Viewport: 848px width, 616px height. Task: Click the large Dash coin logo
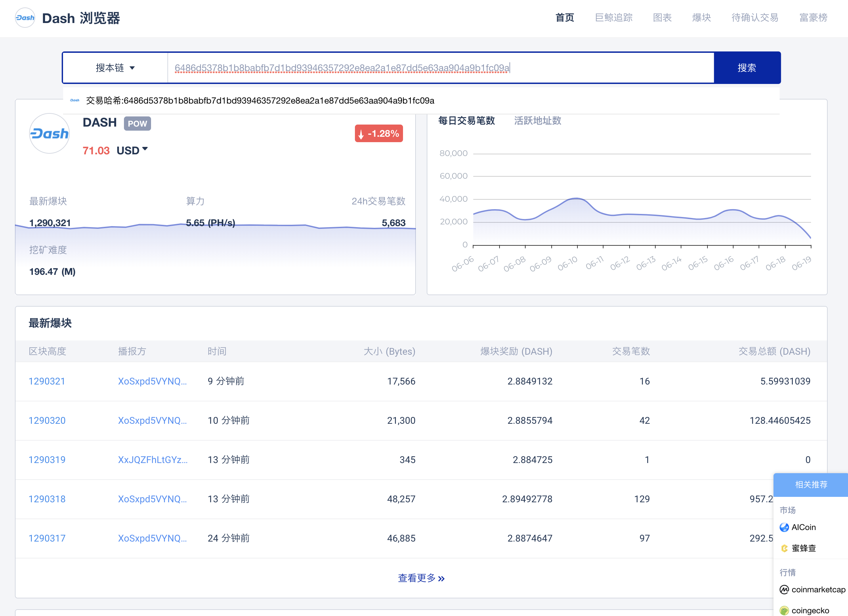pos(49,133)
